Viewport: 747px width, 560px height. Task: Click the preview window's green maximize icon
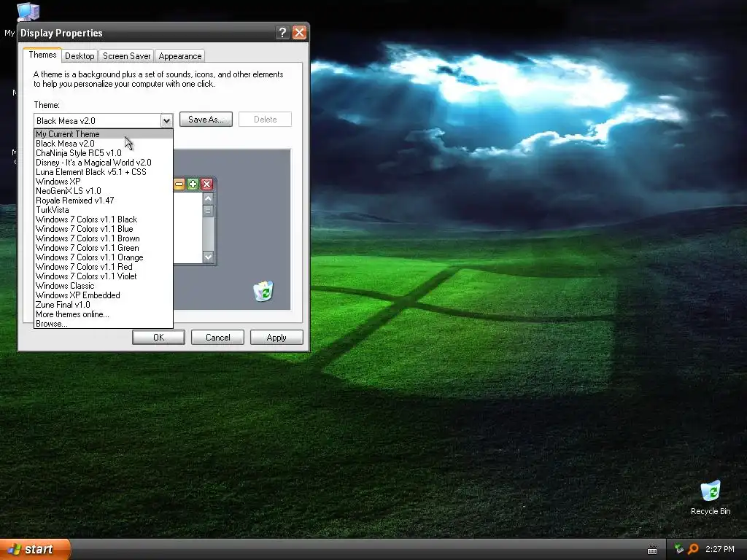[x=193, y=184]
